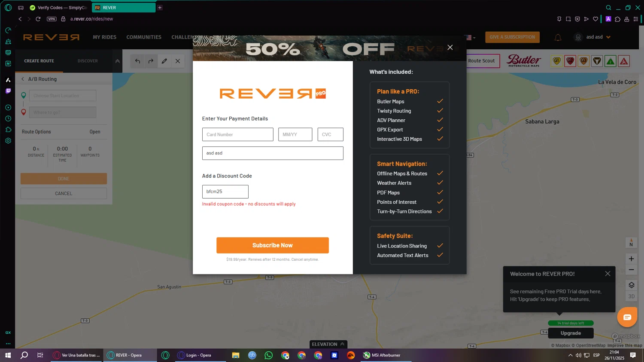Toggle 3D map view
The image size is (644, 362).
tap(631, 296)
